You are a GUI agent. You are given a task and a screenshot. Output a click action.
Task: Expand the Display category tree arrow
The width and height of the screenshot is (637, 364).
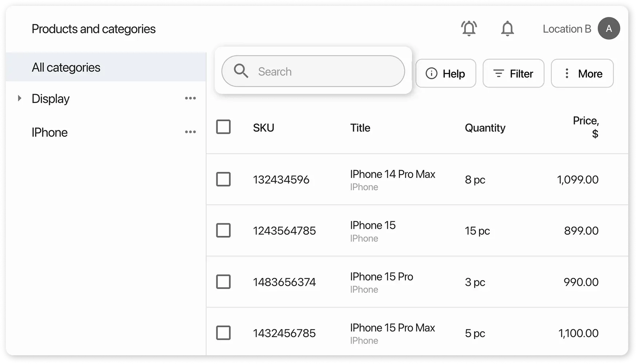pyautogui.click(x=20, y=98)
